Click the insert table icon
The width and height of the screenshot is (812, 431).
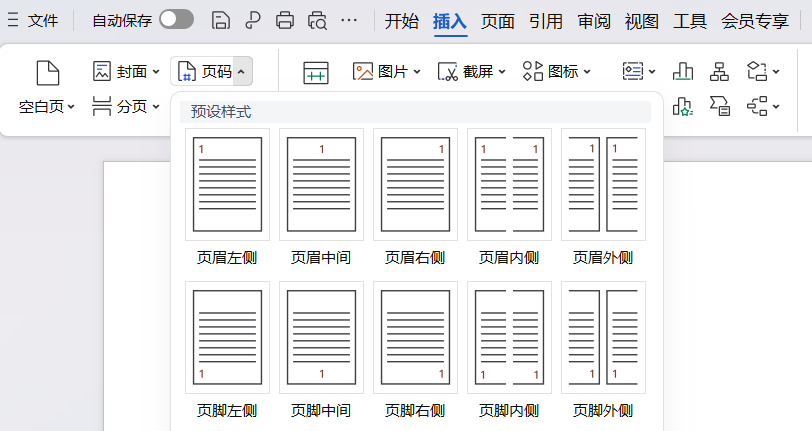tap(315, 72)
